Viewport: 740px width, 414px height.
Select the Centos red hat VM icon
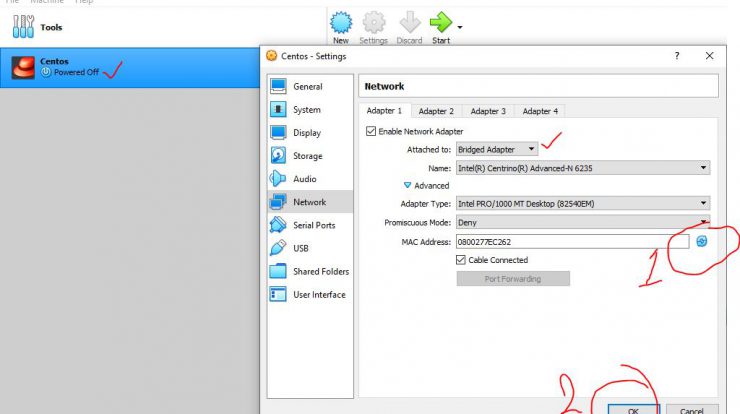[x=23, y=67]
